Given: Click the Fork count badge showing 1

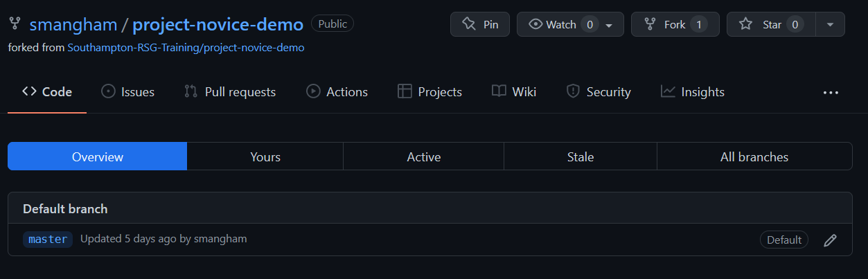Looking at the screenshot, I should click(699, 24).
